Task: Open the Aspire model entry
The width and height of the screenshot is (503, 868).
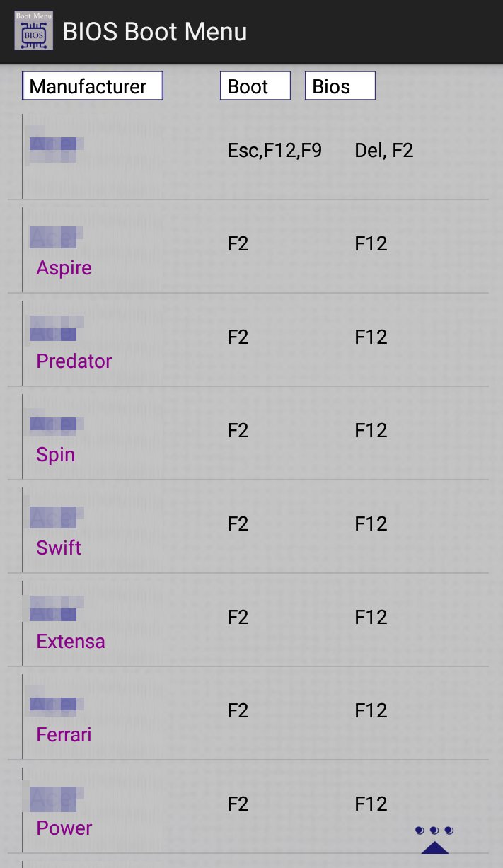Action: 64,268
